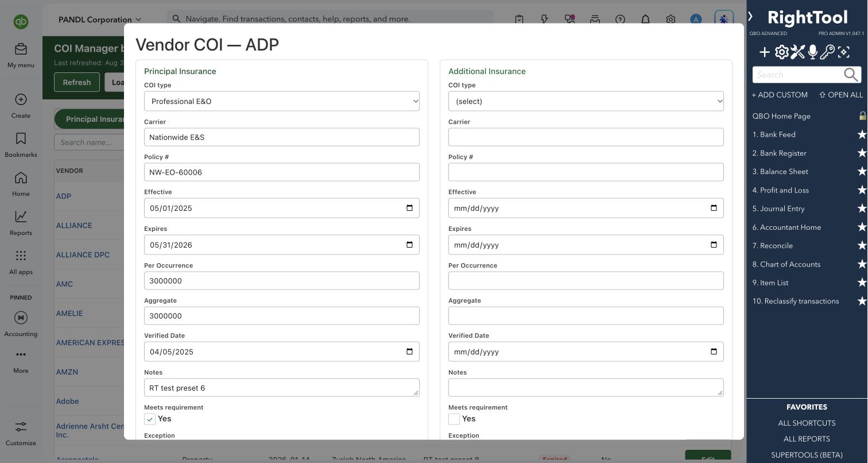Toggle the favorite star for Balance Sheet
The height and width of the screenshot is (463, 868).
(862, 171)
